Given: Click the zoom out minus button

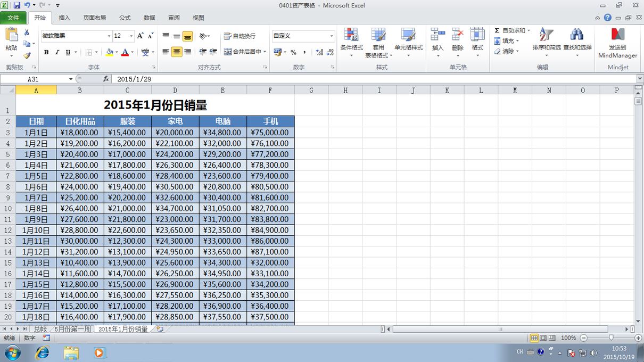Looking at the screenshot, I should click(584, 338).
